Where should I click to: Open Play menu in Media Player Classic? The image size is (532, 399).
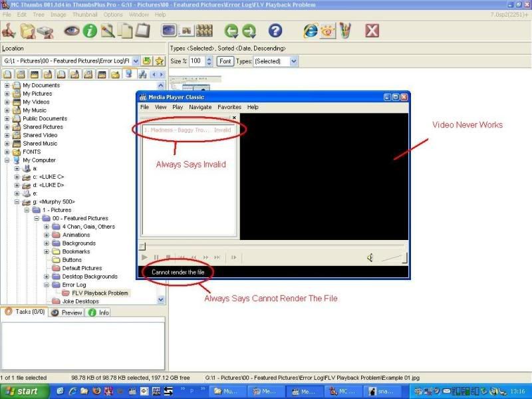click(178, 107)
